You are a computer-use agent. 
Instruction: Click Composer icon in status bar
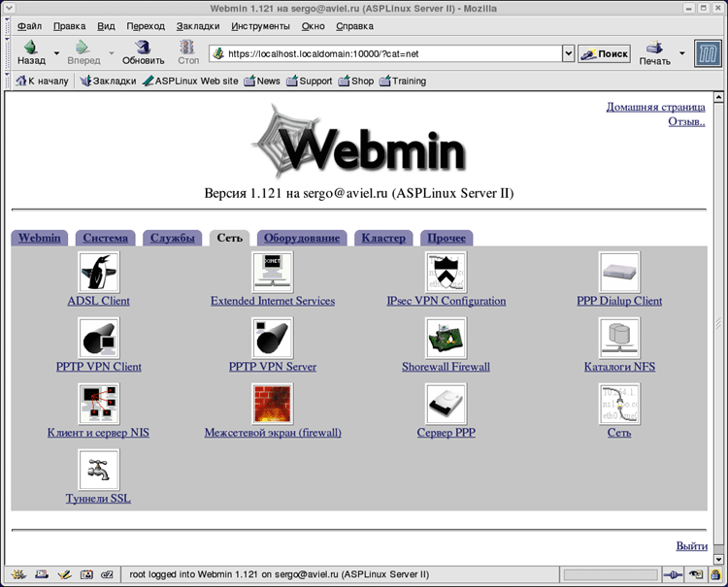pos(64,574)
